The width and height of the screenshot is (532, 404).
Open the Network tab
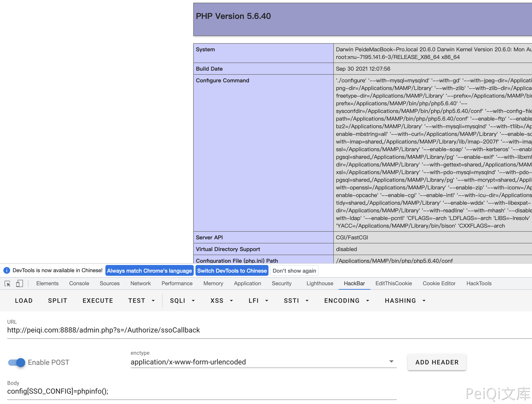click(x=140, y=283)
